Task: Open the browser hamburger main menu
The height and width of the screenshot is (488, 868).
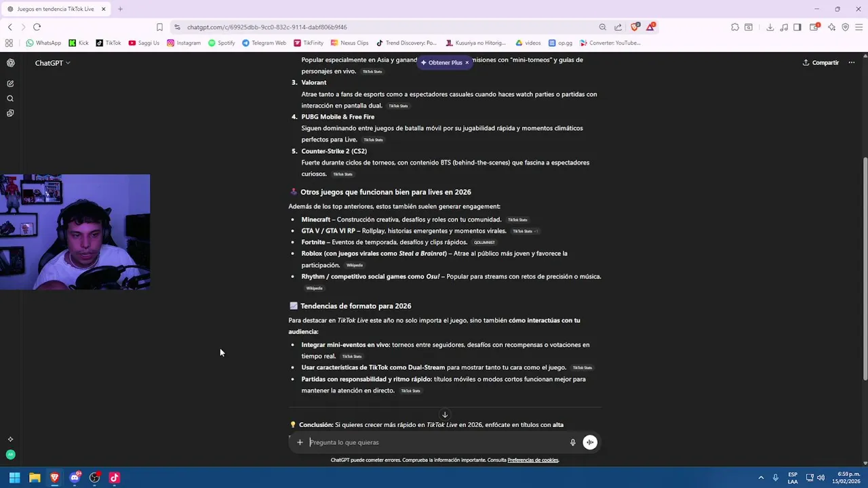Action: tap(859, 27)
